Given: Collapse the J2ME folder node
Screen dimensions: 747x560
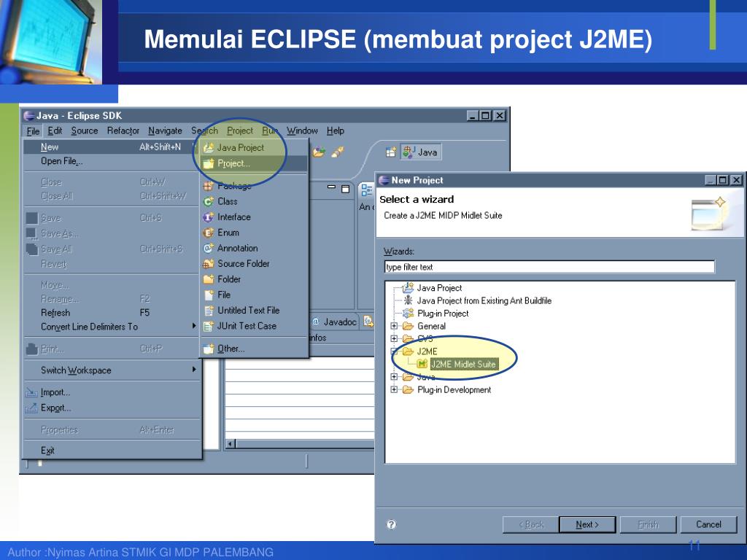Looking at the screenshot, I should pos(394,351).
